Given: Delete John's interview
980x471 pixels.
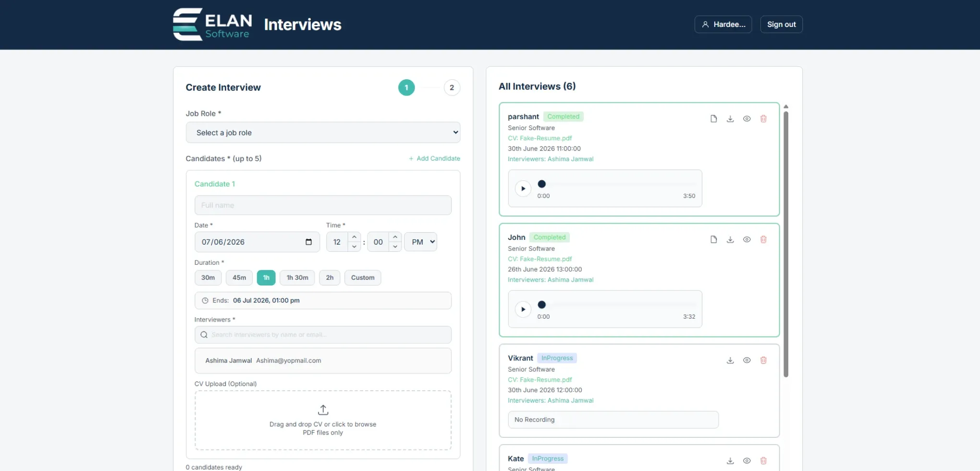Looking at the screenshot, I should [x=763, y=239].
